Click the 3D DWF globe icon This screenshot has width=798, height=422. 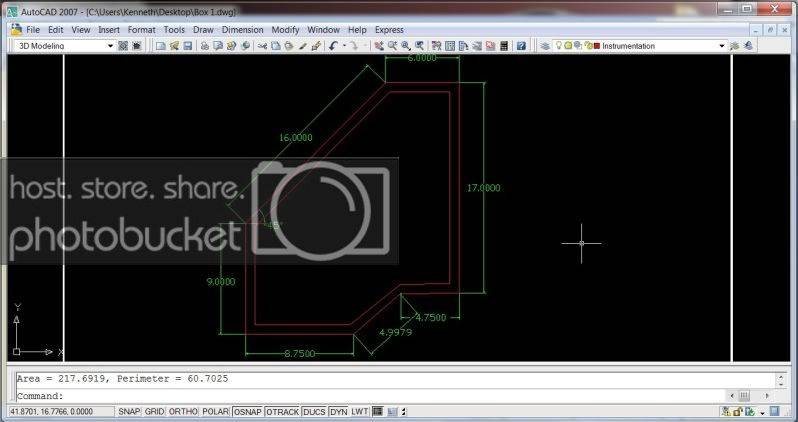click(245, 46)
